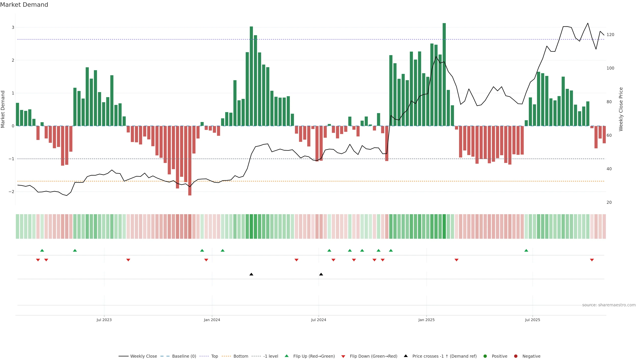Click the Jul 2025 x-axis label
Viewport: 644px width, 362px height.
tap(532, 320)
